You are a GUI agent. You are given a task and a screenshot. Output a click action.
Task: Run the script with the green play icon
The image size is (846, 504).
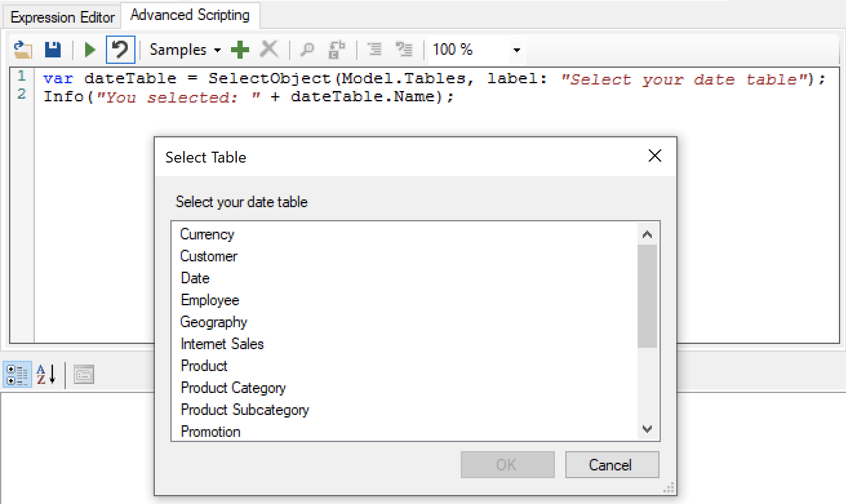point(89,49)
